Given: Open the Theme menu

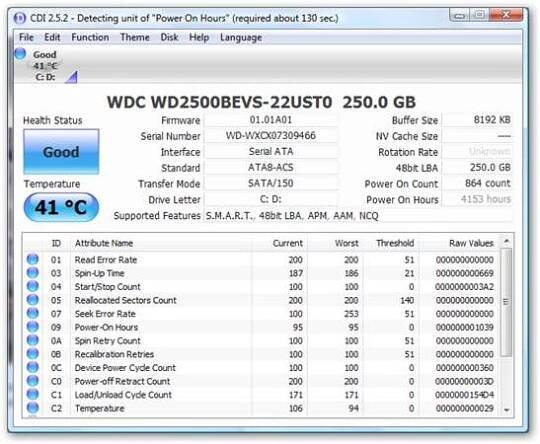Looking at the screenshot, I should (135, 37).
